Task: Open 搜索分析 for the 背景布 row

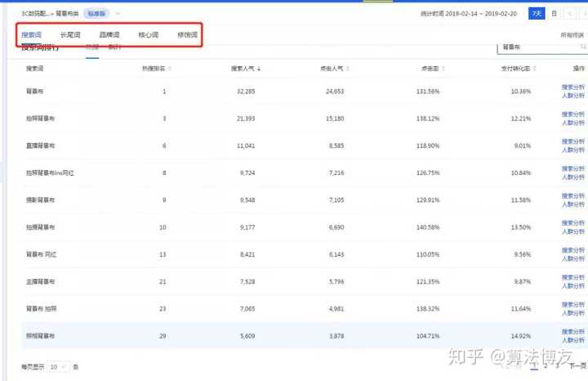Action: pyautogui.click(x=573, y=86)
